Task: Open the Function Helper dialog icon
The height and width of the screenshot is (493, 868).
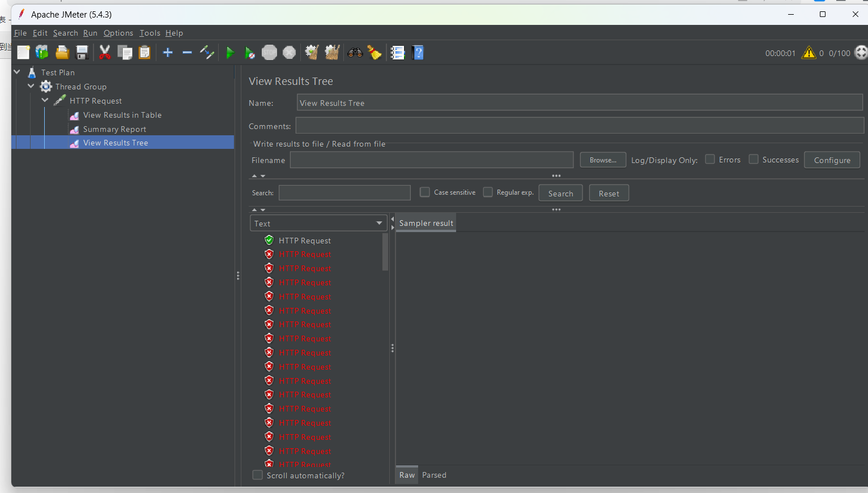Action: pyautogui.click(x=398, y=53)
